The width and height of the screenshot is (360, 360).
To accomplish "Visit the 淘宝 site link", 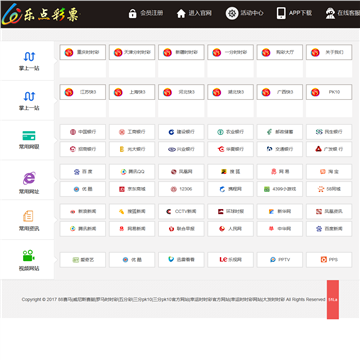I will coord(329,172).
